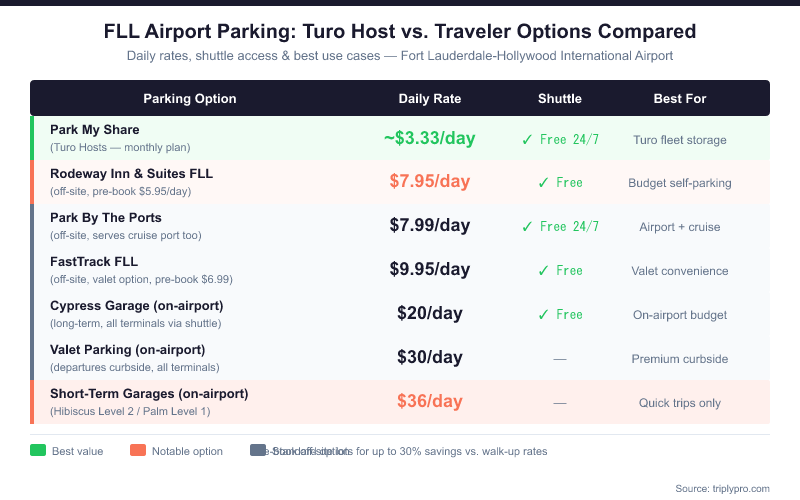Click the Parking Option column header

click(x=190, y=99)
